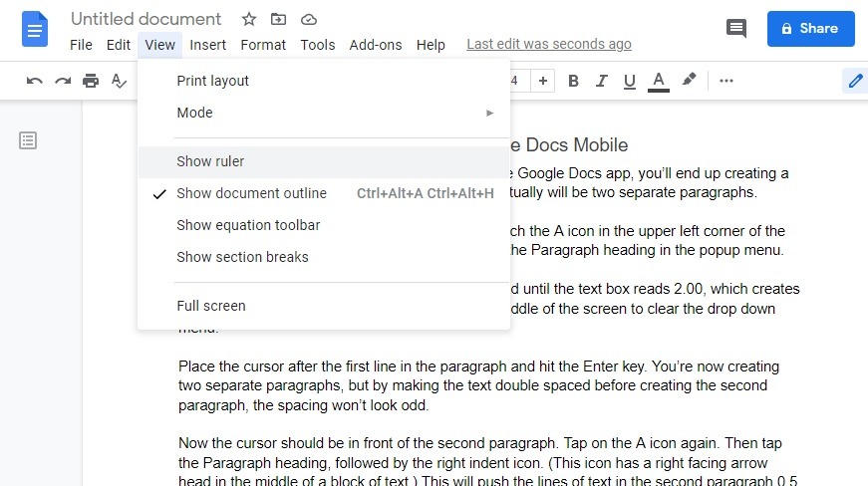The height and width of the screenshot is (486, 868).
Task: Toggle Show document outline checkmark option
Action: pos(251,193)
